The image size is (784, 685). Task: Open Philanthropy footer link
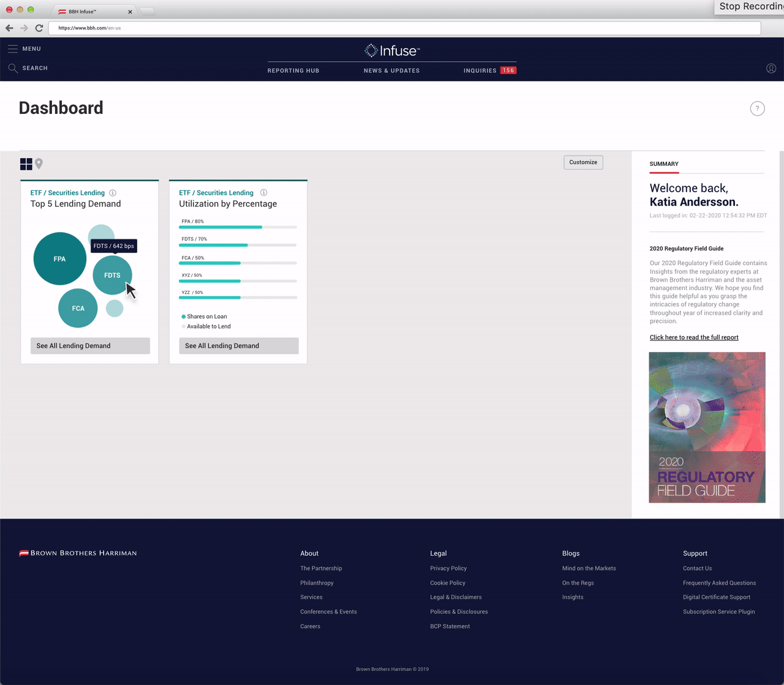coord(317,583)
